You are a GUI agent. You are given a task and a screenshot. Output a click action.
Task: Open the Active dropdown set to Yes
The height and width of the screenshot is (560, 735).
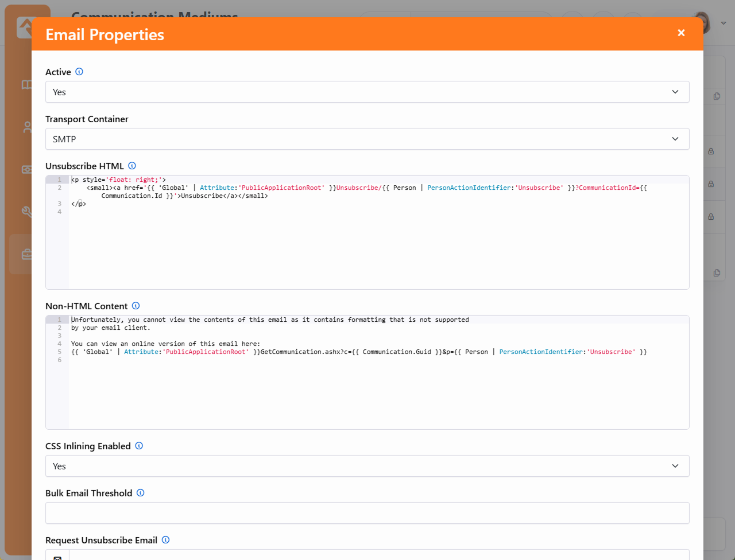coord(367,92)
